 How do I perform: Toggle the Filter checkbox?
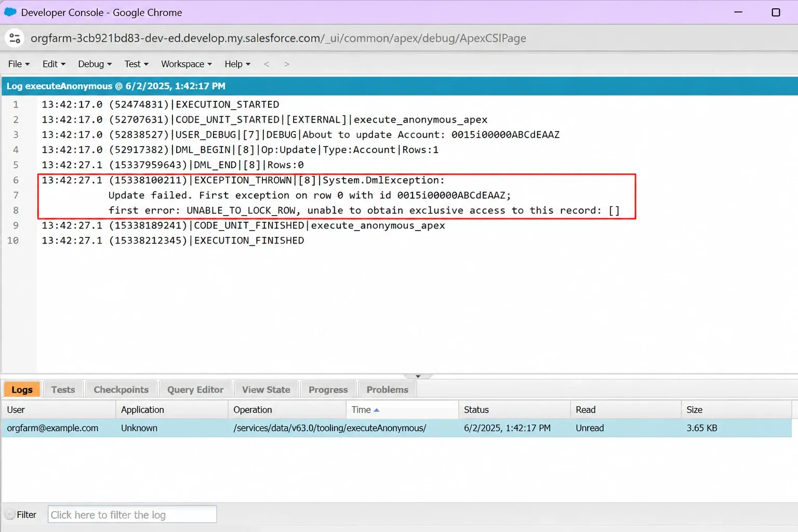pos(10,515)
